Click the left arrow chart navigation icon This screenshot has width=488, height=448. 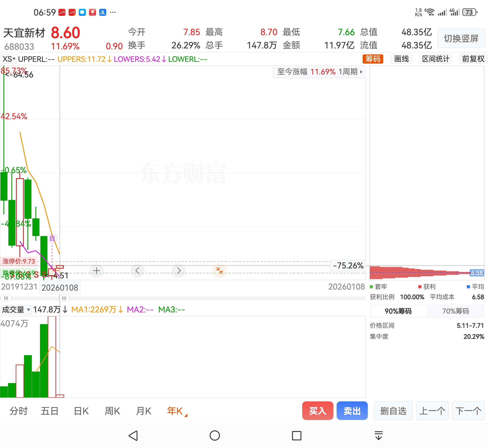137,271
